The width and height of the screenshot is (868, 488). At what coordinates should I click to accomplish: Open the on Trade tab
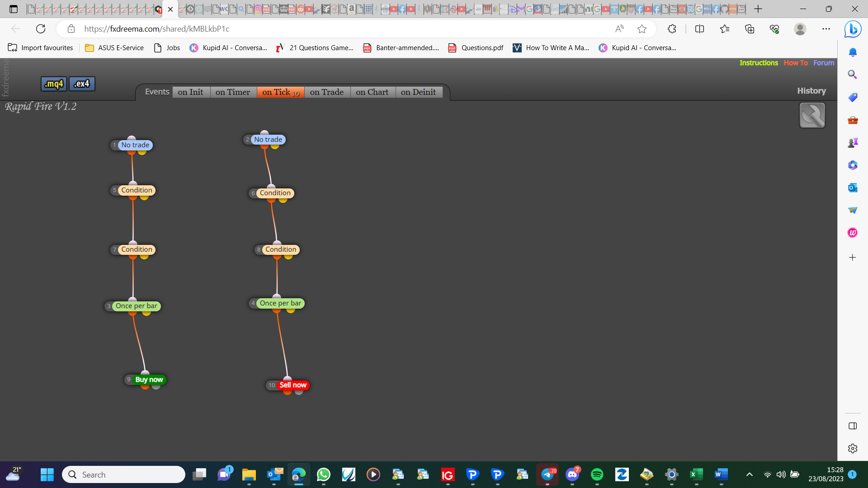pos(327,92)
